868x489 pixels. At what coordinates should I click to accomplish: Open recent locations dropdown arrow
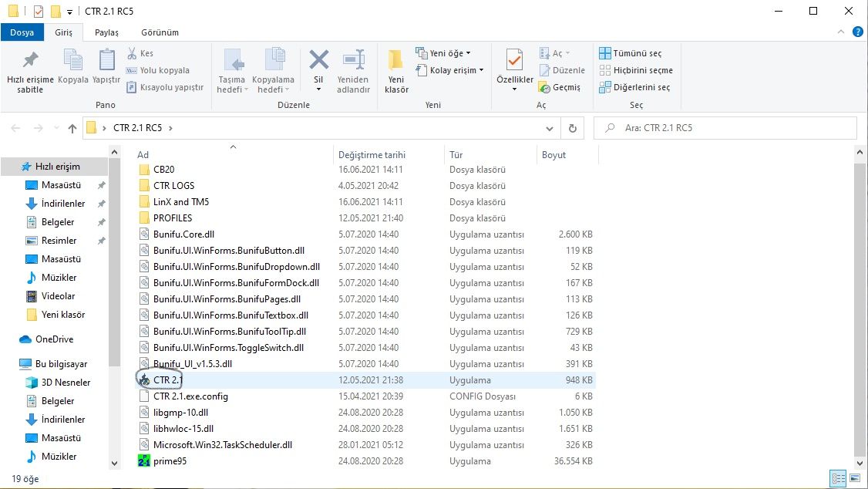(x=56, y=128)
